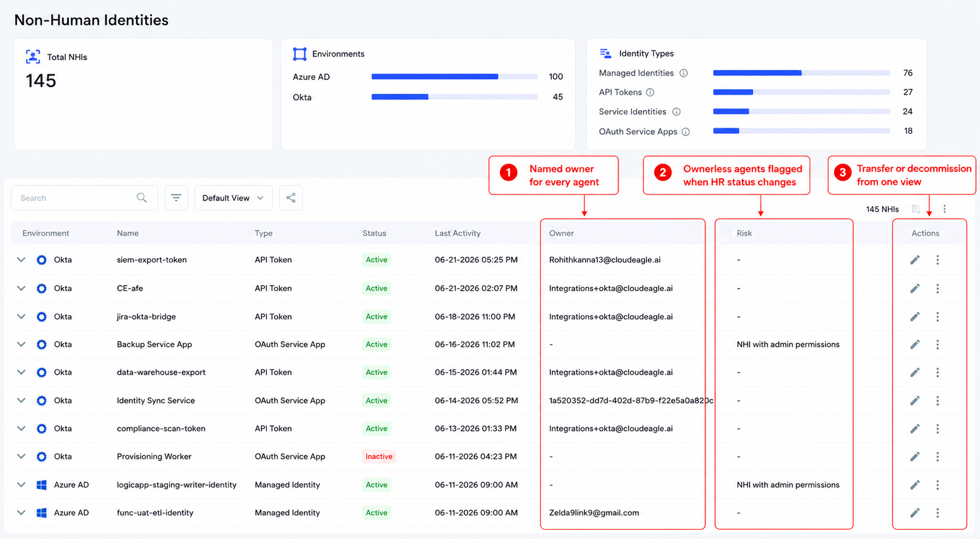The image size is (980, 539).
Task: Expand the logicapp-staging-writer-identity row
Action: coord(21,485)
